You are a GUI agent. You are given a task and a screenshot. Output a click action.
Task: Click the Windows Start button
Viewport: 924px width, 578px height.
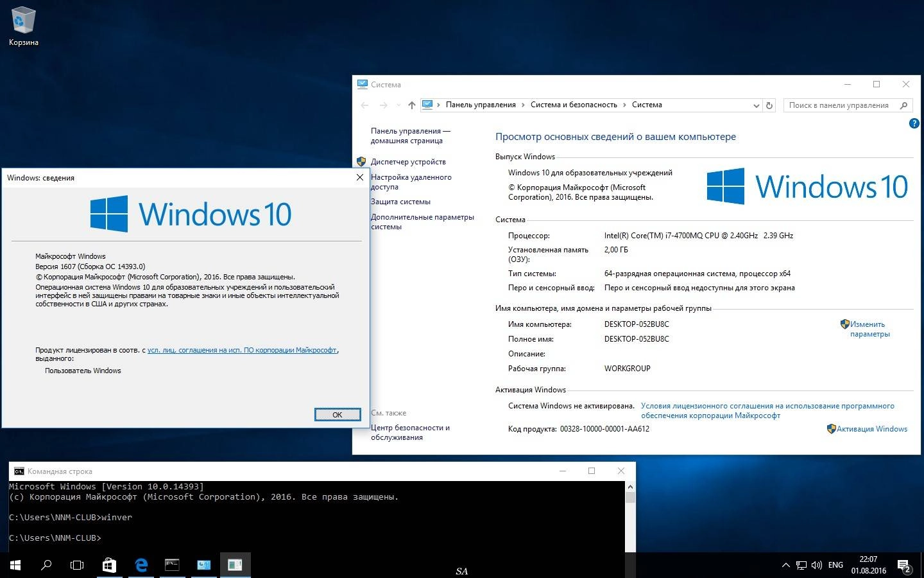click(15, 565)
